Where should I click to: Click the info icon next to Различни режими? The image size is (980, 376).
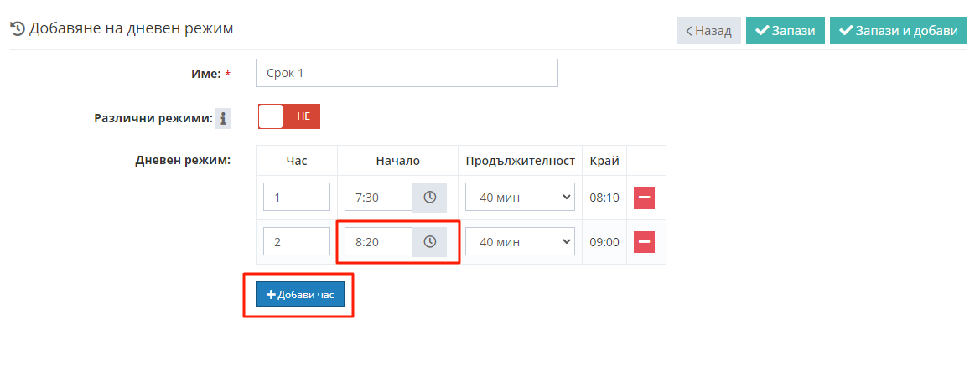click(223, 119)
